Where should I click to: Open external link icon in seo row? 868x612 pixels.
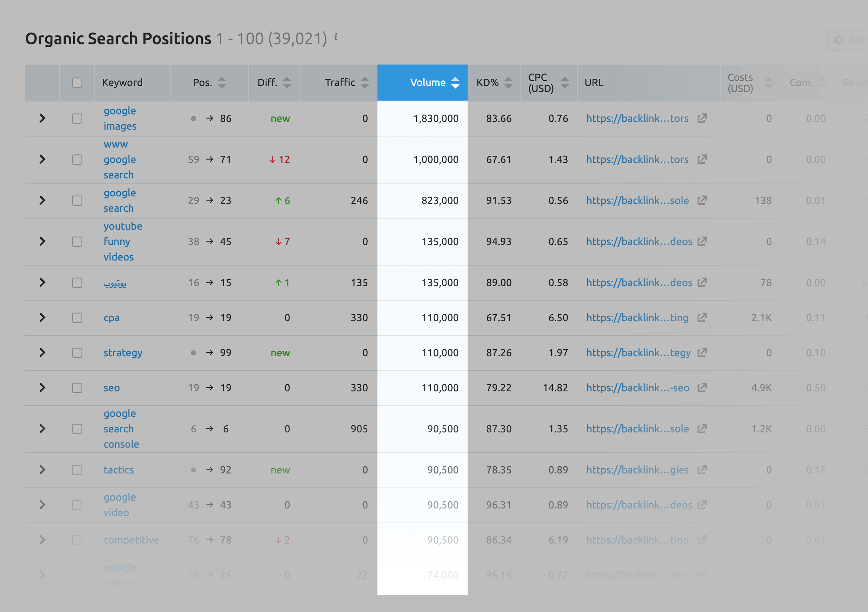point(702,388)
